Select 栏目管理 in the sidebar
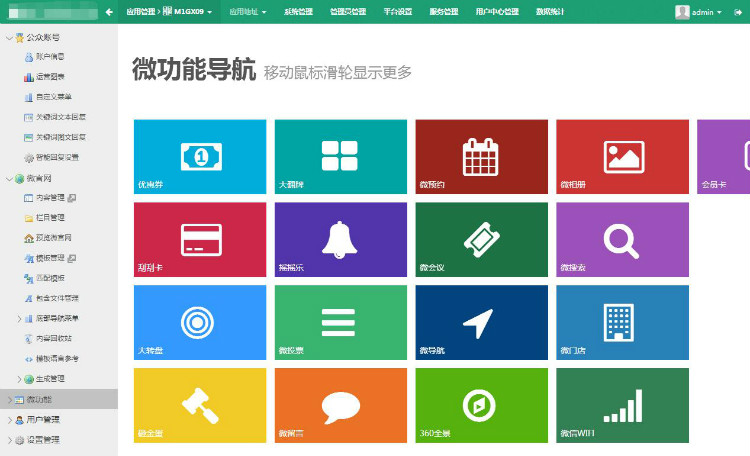 click(50, 218)
